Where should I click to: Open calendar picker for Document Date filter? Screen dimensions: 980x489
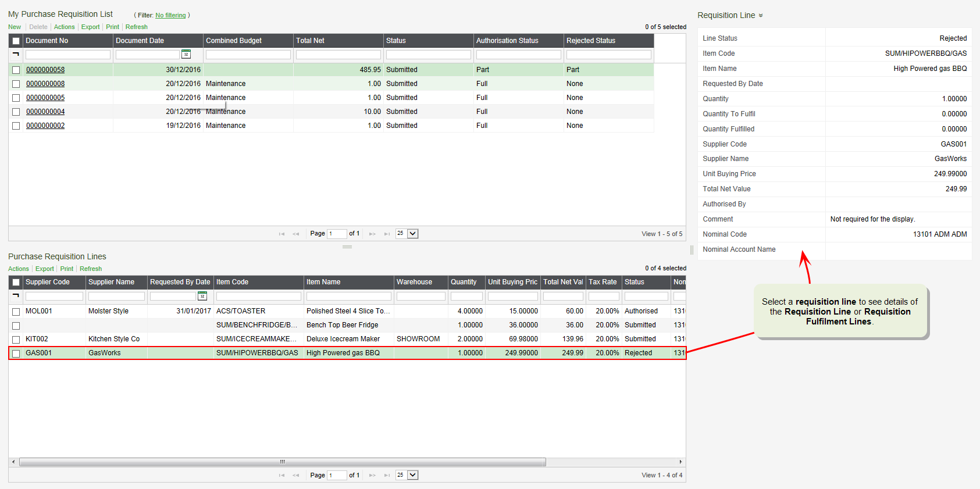pos(186,54)
